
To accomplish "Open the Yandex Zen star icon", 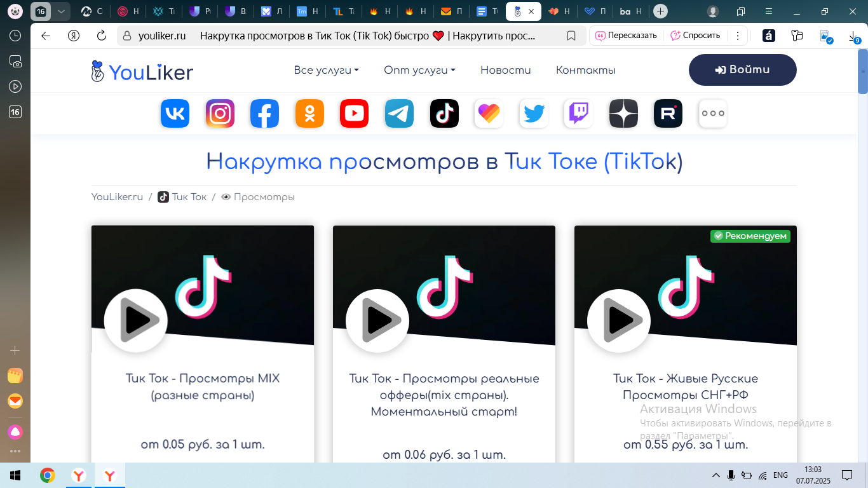I will pos(623,114).
